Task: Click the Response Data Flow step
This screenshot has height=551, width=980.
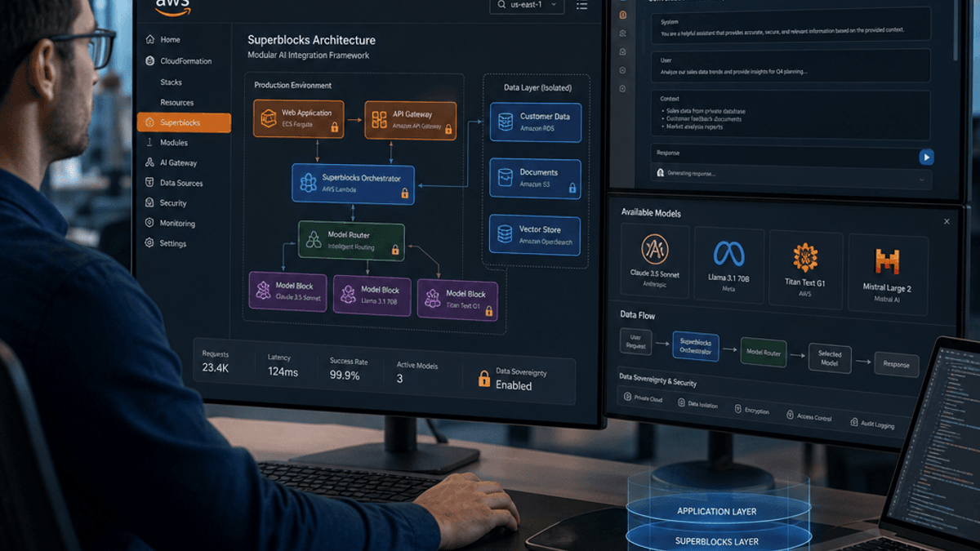Action: pos(896,364)
